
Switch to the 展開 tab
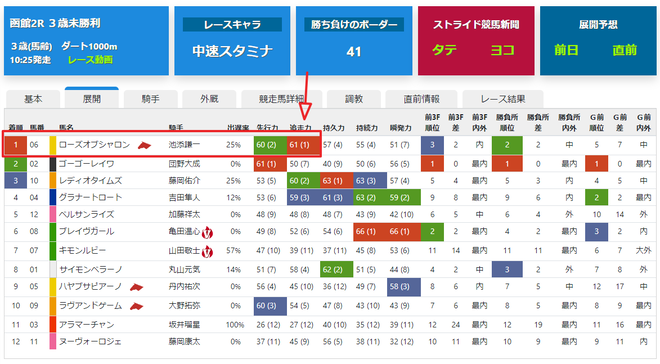[x=92, y=98]
